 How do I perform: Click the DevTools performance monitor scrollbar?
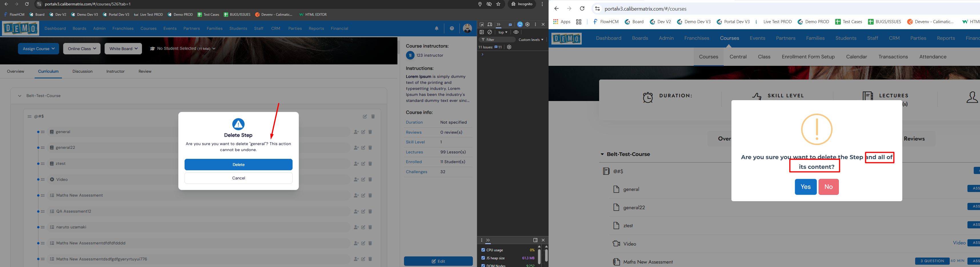[539, 256]
